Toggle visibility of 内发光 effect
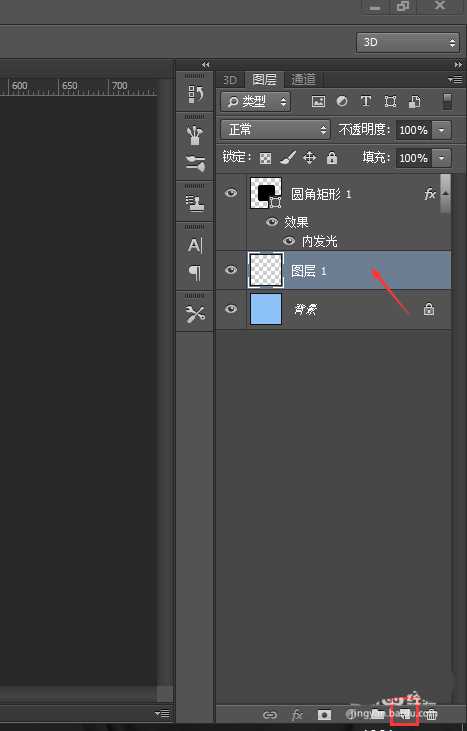Viewport: 467px width, 731px height. (289, 241)
